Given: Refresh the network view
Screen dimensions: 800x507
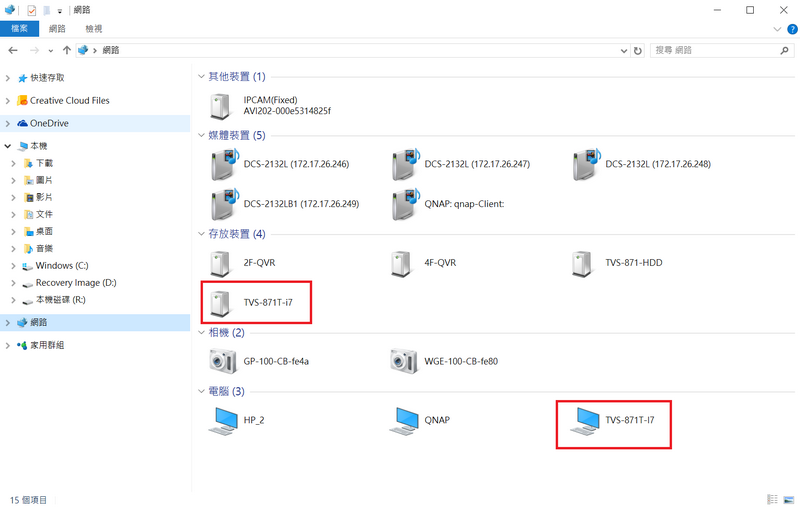Looking at the screenshot, I should [638, 50].
